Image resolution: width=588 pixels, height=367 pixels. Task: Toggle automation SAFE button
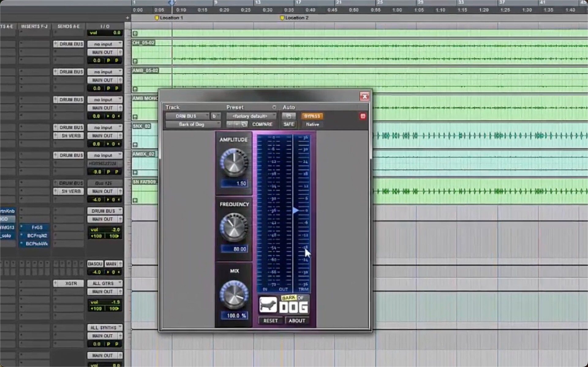pos(288,124)
